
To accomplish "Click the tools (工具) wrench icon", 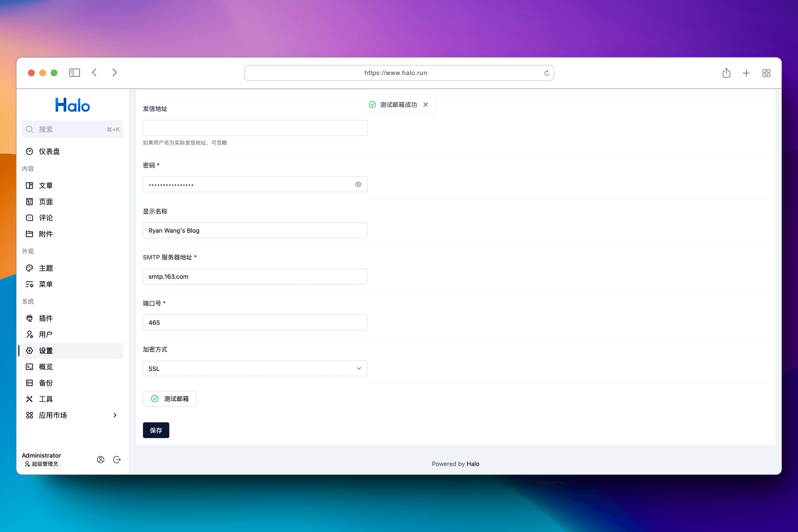I will point(30,399).
